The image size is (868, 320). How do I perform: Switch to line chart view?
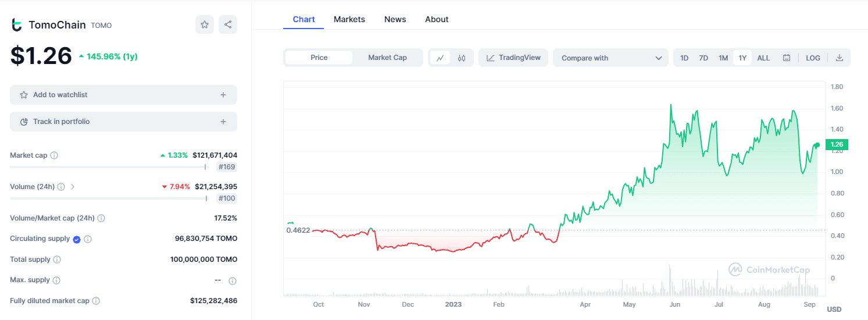(440, 58)
